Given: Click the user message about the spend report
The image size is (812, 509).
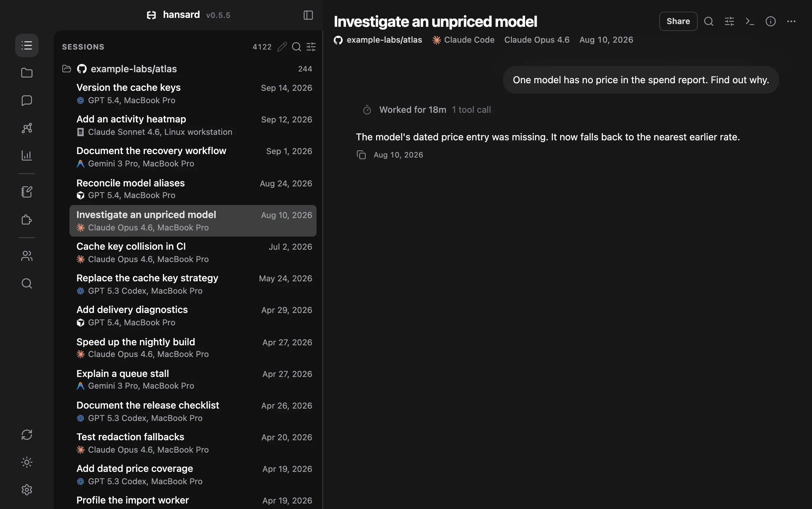Looking at the screenshot, I should point(641,80).
